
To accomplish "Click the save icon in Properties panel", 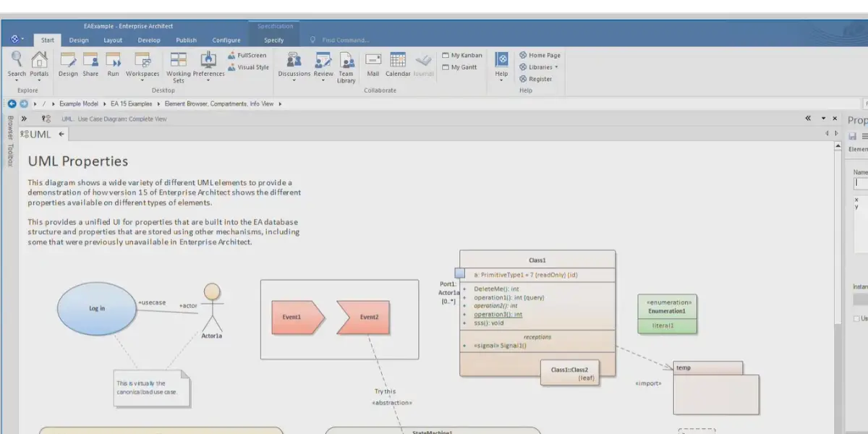I will click(x=852, y=136).
